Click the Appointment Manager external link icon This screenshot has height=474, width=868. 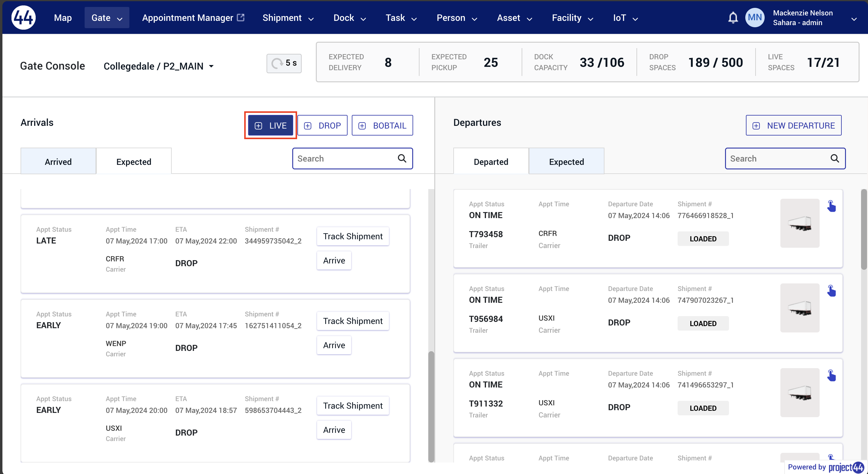241,18
